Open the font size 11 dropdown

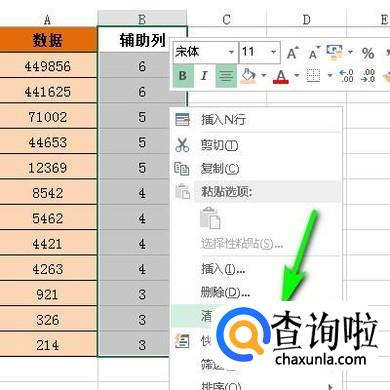pyautogui.click(x=274, y=52)
